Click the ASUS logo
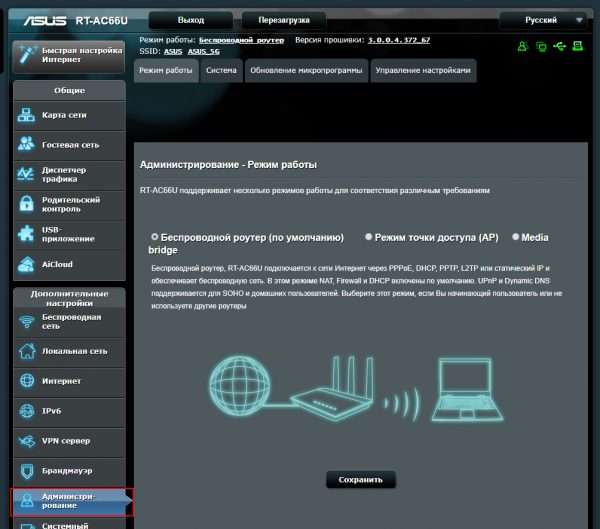Viewport: 600px width, 529px height. 45,20
